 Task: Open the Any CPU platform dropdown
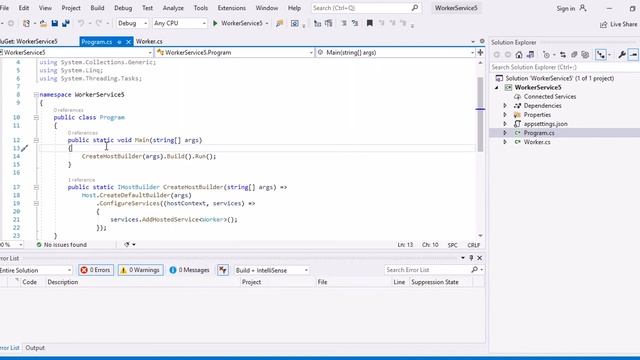(x=180, y=23)
